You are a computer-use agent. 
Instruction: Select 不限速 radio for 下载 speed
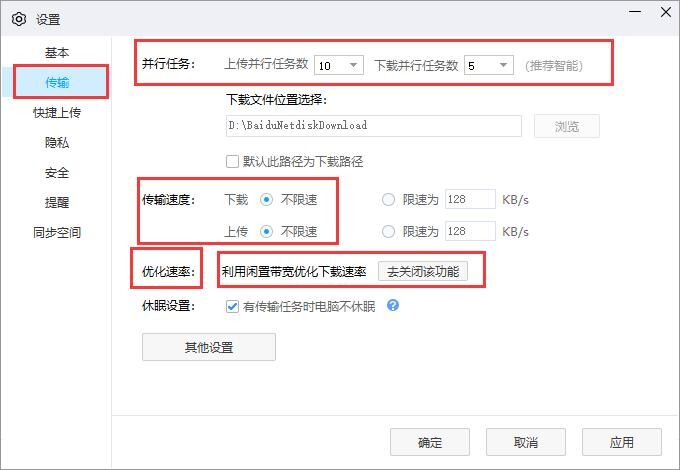[x=267, y=200]
